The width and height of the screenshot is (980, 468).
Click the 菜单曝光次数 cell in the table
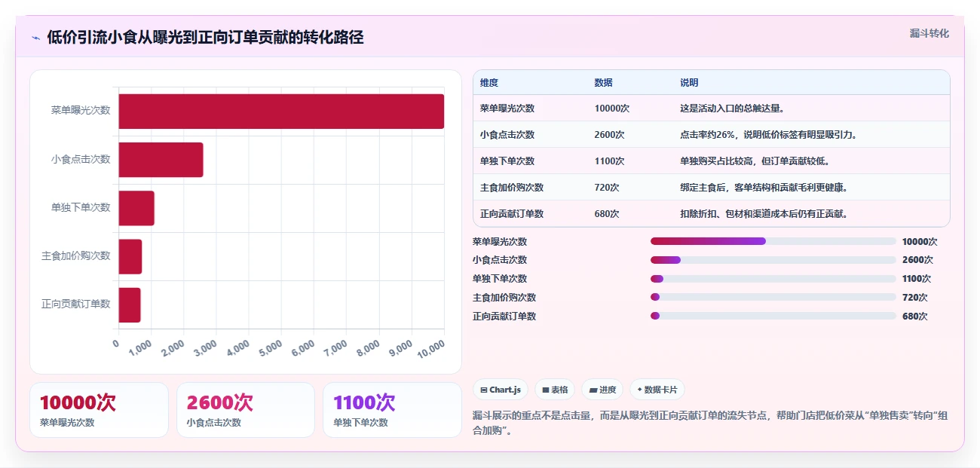pyautogui.click(x=507, y=109)
